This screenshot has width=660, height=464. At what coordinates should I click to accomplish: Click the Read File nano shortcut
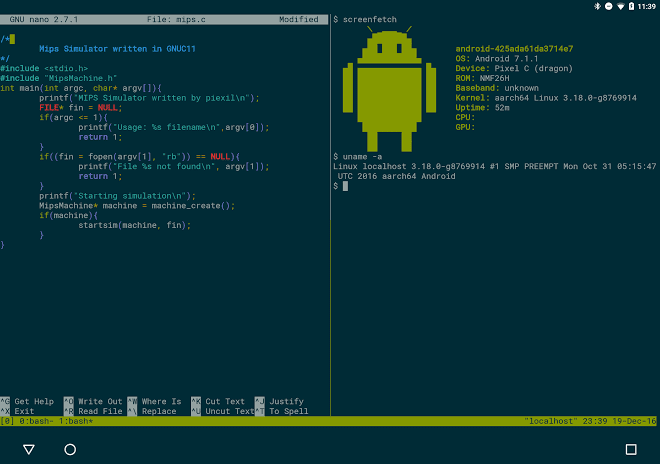(x=93, y=411)
